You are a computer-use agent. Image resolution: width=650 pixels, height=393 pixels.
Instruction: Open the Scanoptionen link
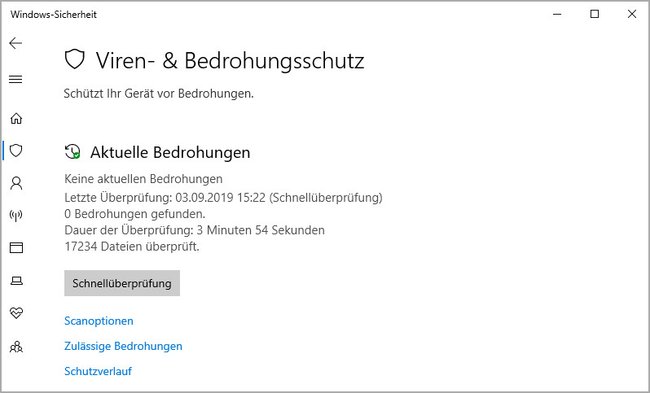[99, 321]
